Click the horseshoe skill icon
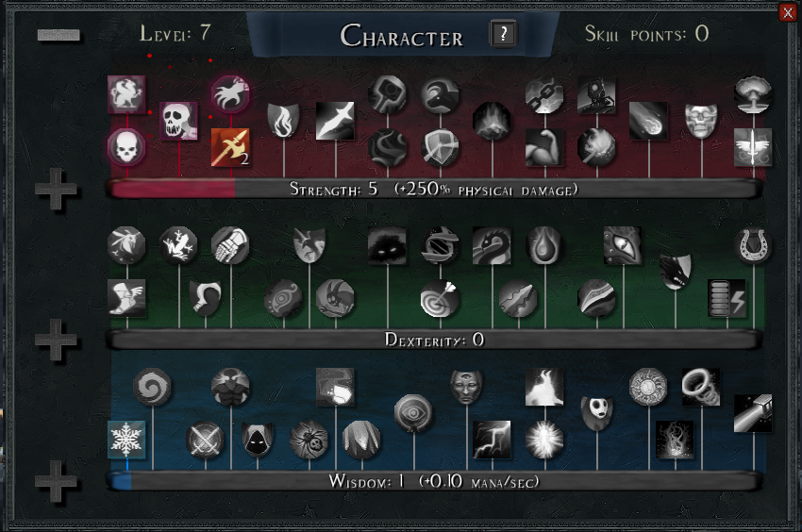 pos(753,245)
